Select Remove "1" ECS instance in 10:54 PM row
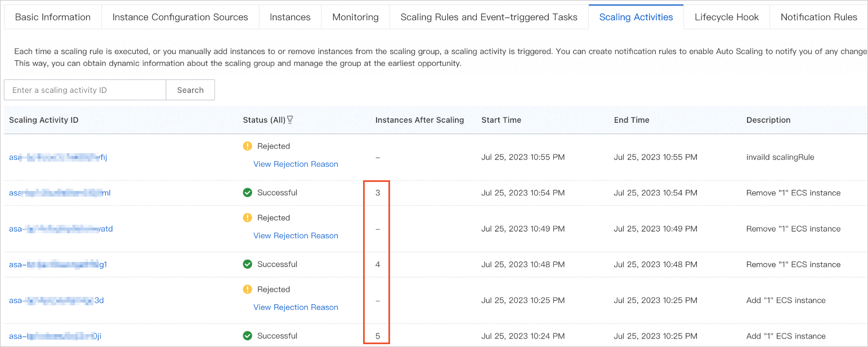 [x=794, y=193]
